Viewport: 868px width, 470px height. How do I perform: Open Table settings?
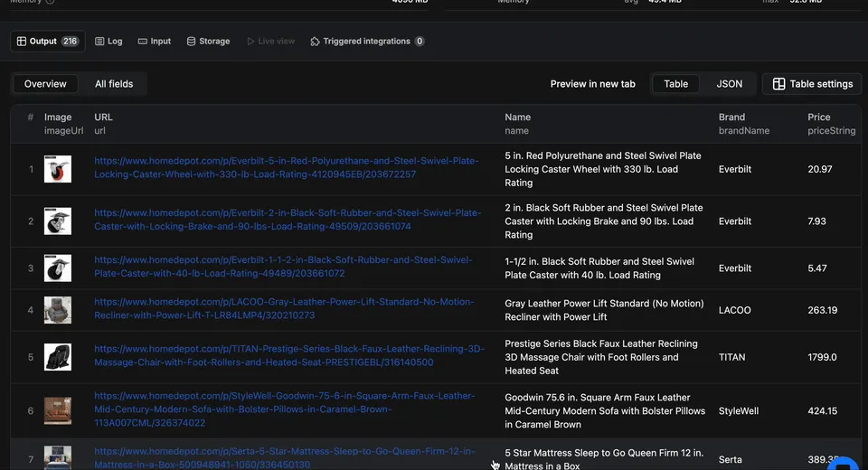pos(812,84)
